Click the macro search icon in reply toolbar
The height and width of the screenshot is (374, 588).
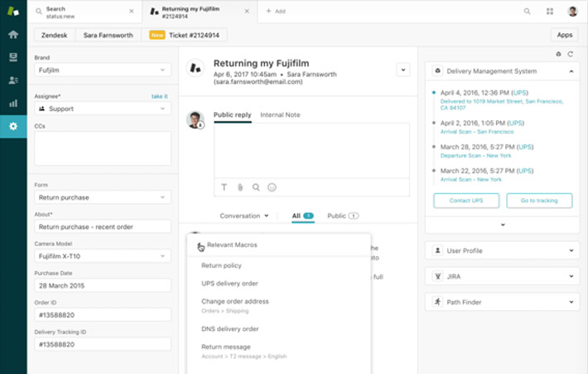256,187
